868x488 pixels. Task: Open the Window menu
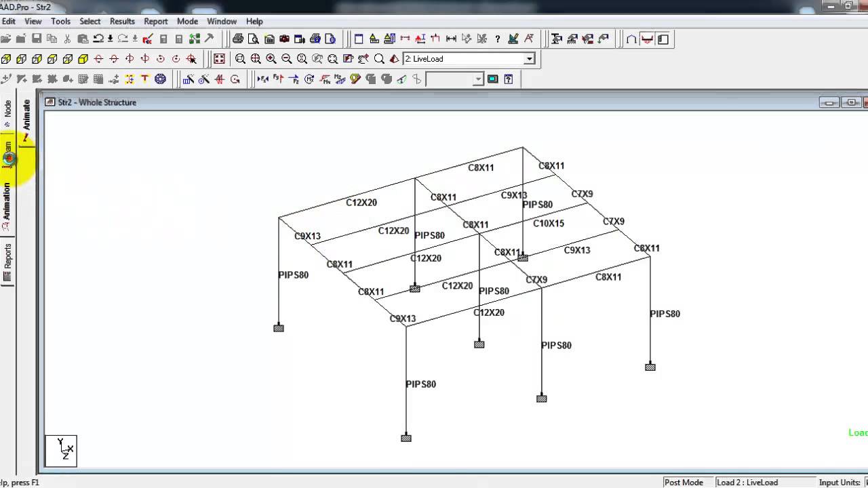(222, 21)
